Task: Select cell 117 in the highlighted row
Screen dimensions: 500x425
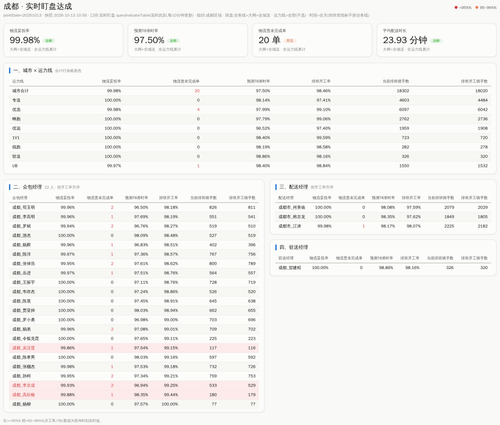Action: tap(213, 348)
